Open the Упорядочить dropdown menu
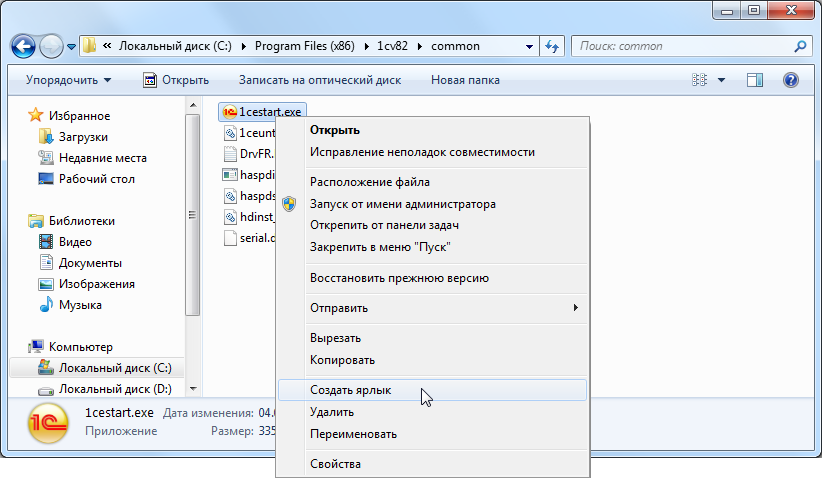Screen dimensions: 822x478 pyautogui.click(x=68, y=80)
